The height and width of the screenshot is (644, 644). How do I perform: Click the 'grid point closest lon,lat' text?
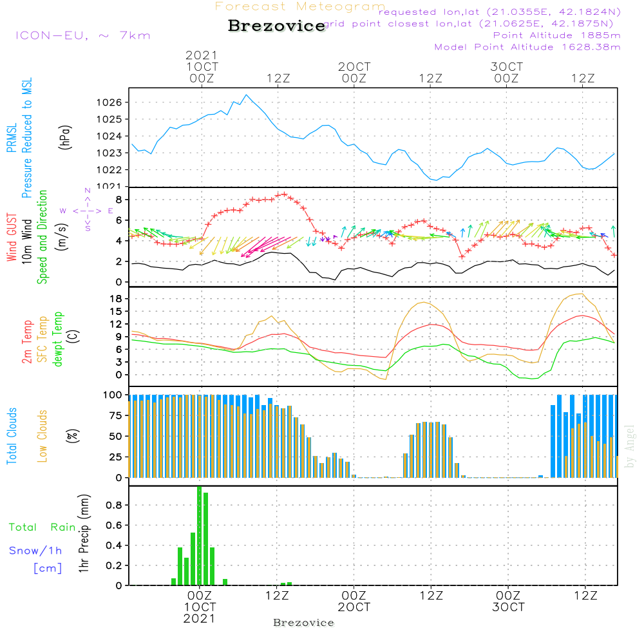pyautogui.click(x=469, y=24)
